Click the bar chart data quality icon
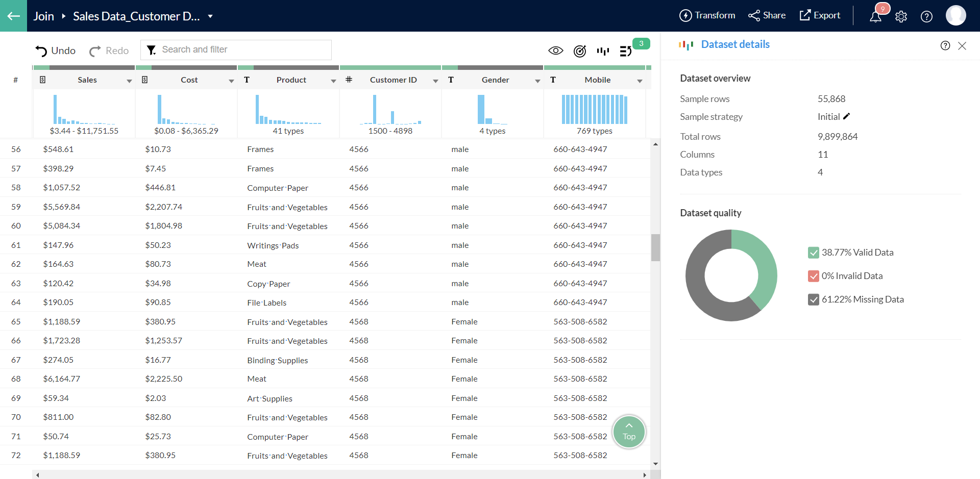The width and height of the screenshot is (980, 479). point(603,51)
